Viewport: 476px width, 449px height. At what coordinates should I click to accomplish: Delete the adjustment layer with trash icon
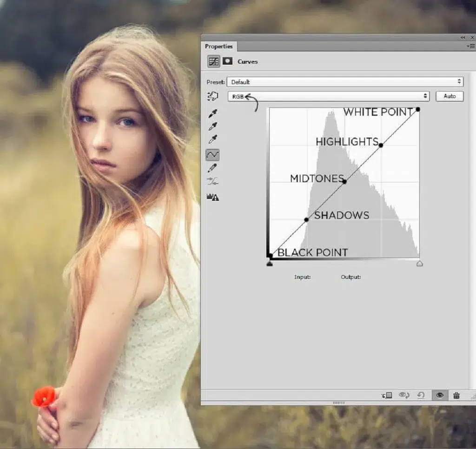click(x=456, y=395)
